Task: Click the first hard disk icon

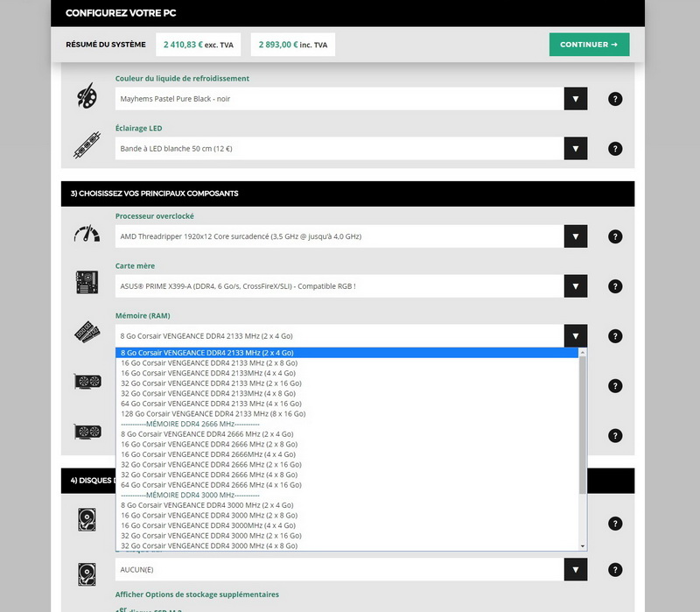Action: [87, 519]
